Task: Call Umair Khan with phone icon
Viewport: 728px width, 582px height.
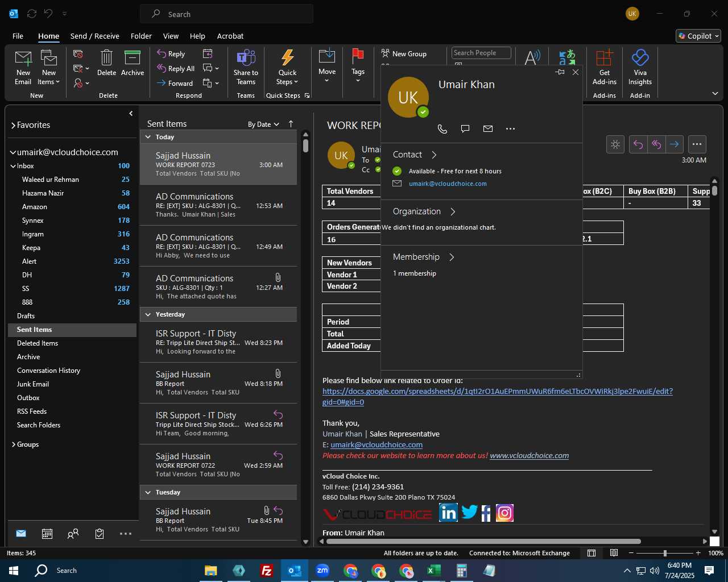Action: click(x=442, y=128)
